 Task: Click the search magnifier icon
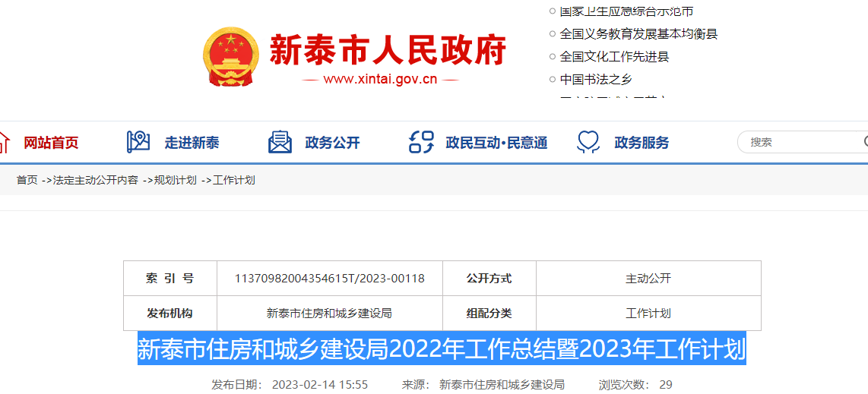865,142
